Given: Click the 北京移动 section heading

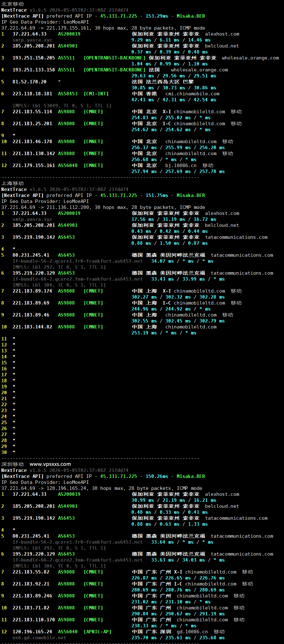Looking at the screenshot, I should click(x=13, y=4).
